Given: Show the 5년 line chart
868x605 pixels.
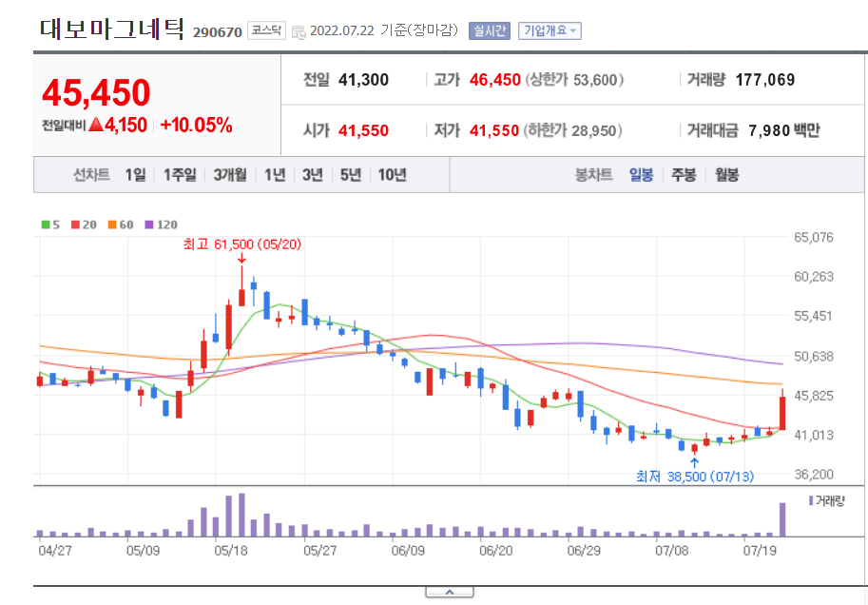Looking at the screenshot, I should [351, 175].
